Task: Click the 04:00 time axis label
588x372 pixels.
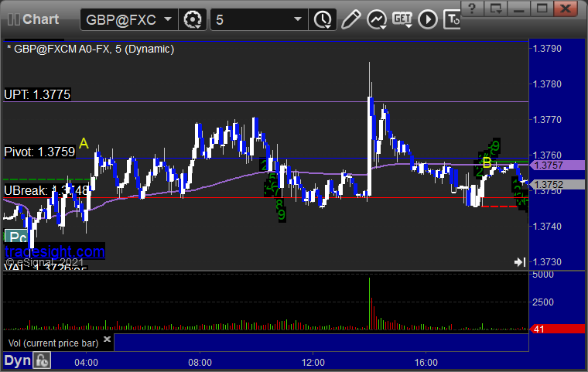Action: coord(86,363)
